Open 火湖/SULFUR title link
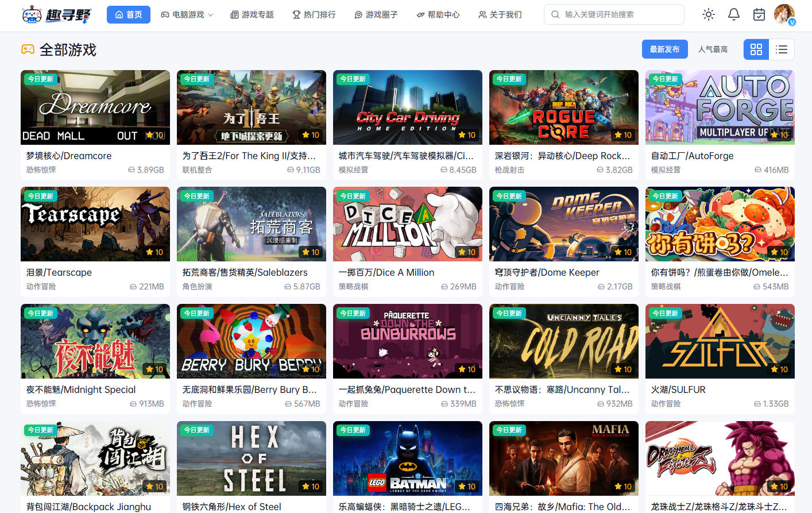 [678, 389]
